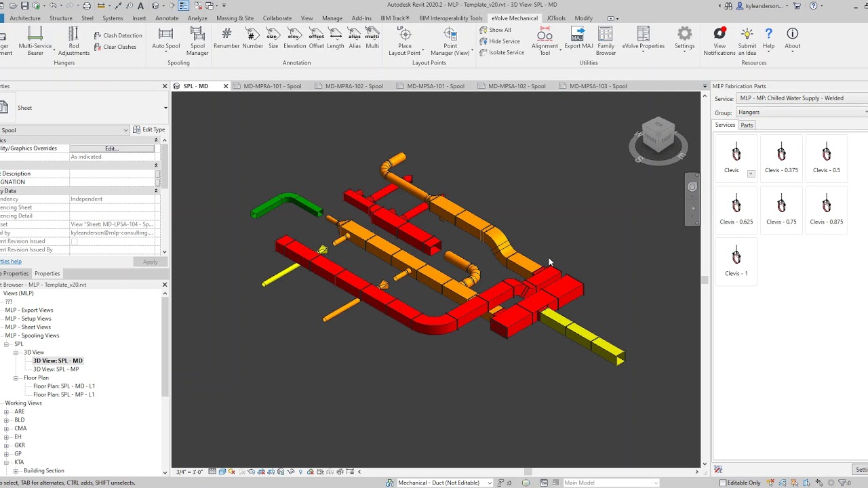Open the Systems ribbon tab

(113, 18)
